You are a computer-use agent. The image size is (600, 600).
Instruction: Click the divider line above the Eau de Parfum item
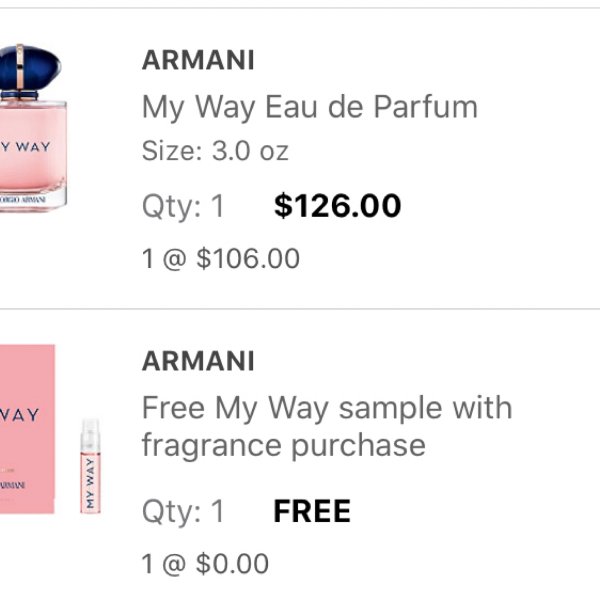tap(300, 8)
